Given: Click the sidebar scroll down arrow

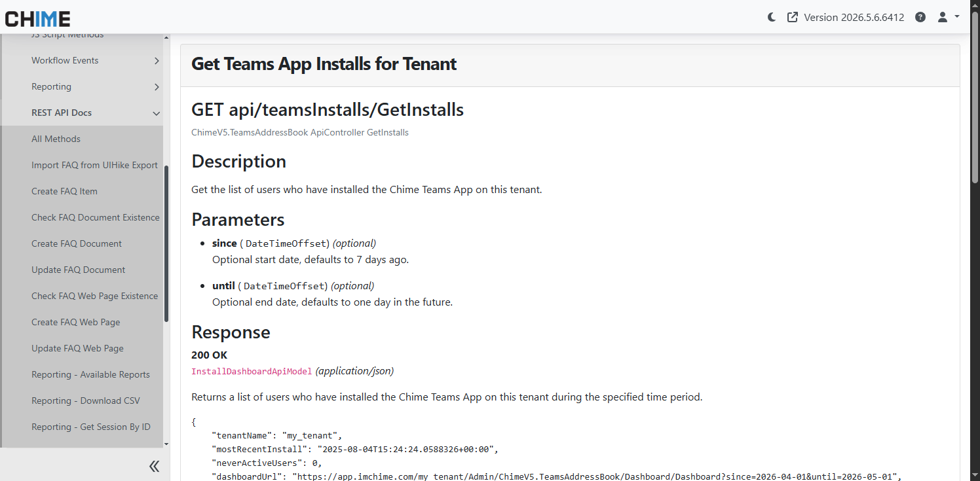Looking at the screenshot, I should (x=166, y=444).
